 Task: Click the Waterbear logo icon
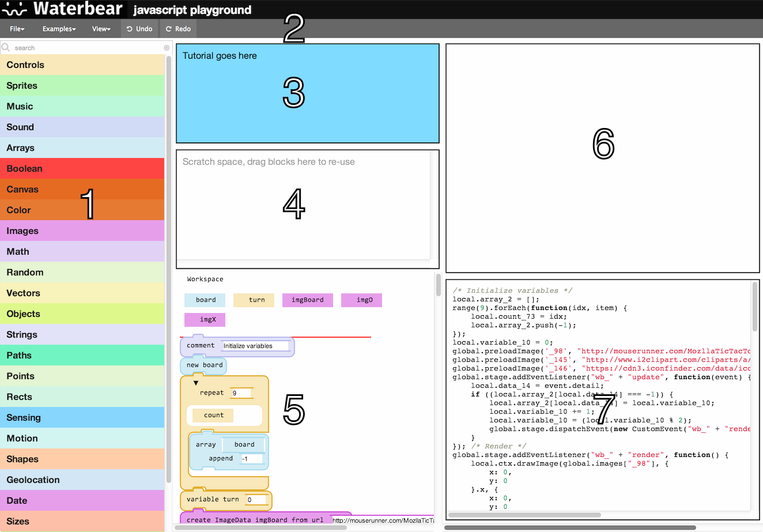[14, 9]
